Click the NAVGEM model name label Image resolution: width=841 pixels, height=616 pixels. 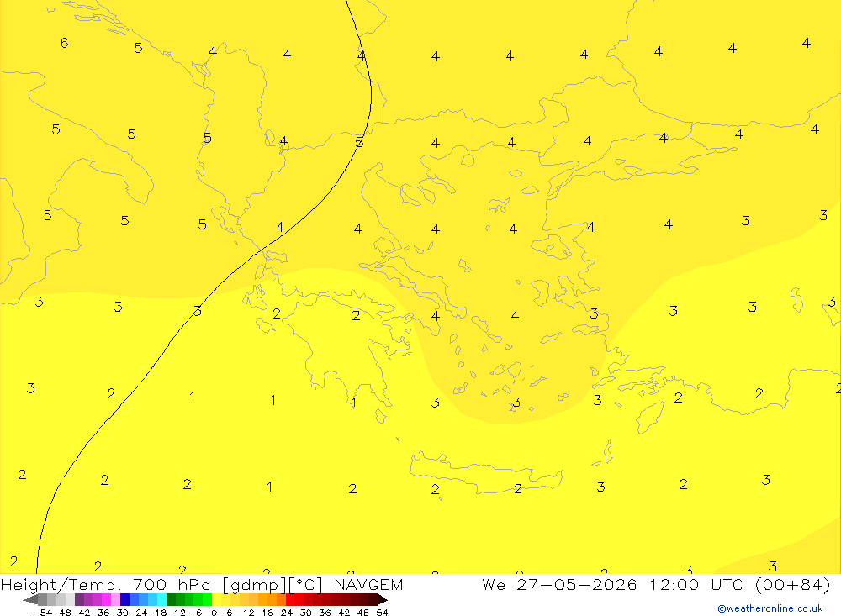coord(368,584)
